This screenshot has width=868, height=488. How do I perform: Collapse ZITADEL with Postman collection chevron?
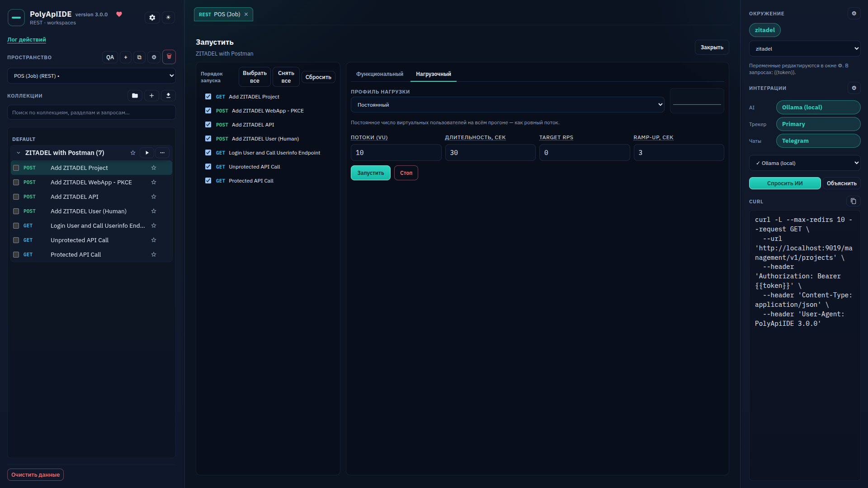(19, 153)
